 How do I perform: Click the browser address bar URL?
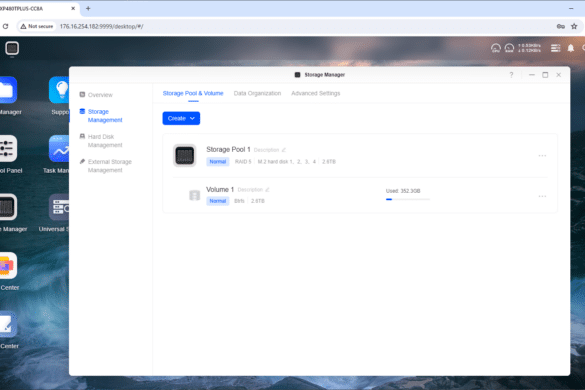[101, 26]
